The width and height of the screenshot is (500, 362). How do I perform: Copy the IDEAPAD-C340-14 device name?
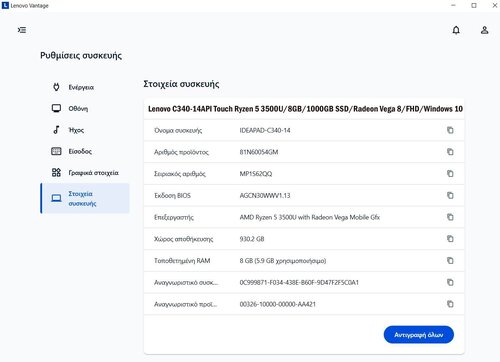(x=450, y=130)
